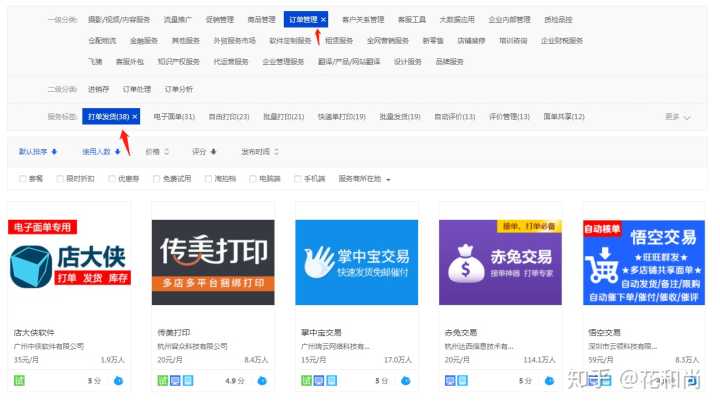Click blue chat icon on 赤兔交易 card
Screen dimensions: 720x408
tap(550, 381)
